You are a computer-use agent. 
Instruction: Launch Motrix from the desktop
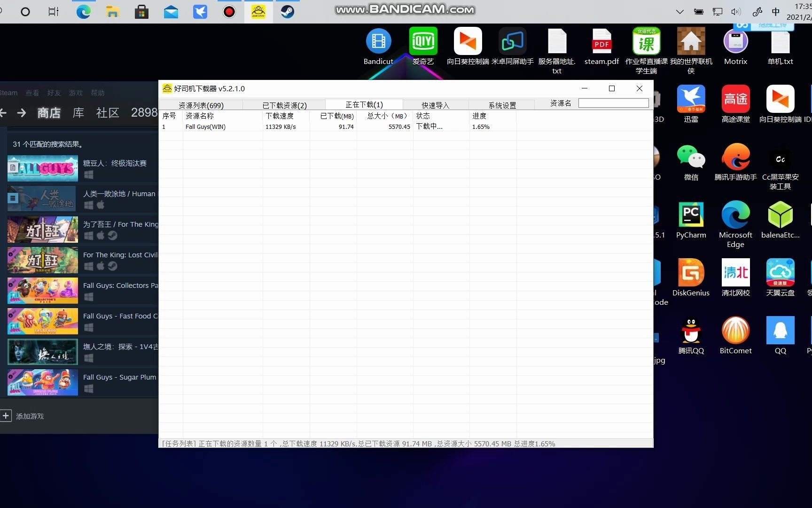pos(735,46)
